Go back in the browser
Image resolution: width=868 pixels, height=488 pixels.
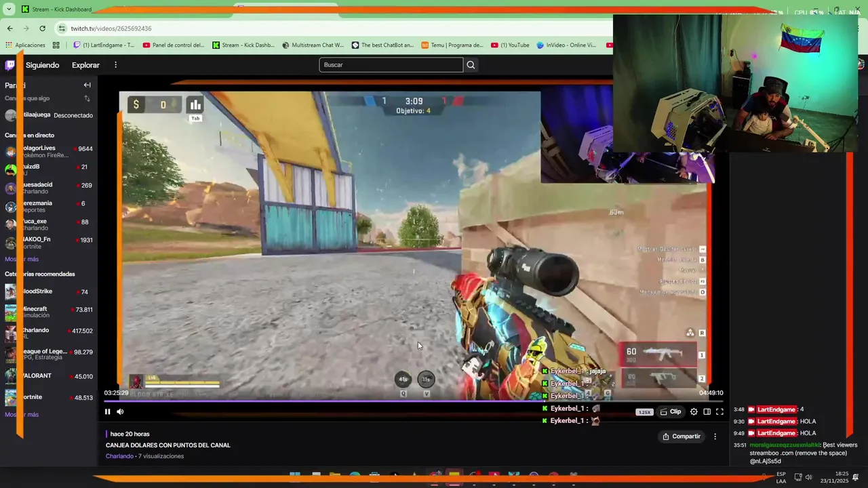pyautogui.click(x=9, y=28)
